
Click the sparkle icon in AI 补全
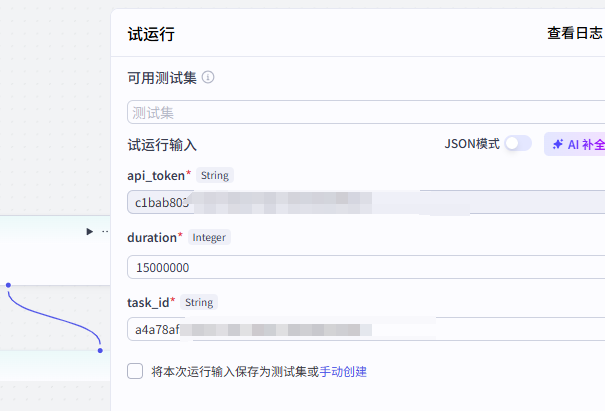[558, 144]
